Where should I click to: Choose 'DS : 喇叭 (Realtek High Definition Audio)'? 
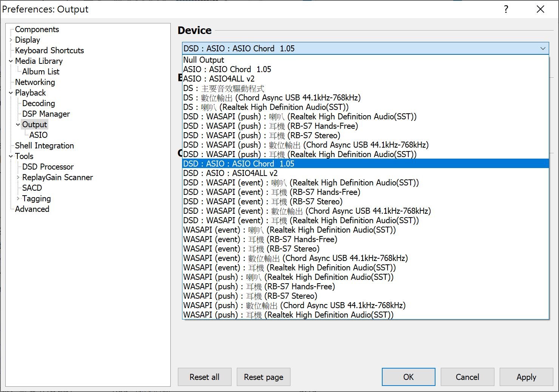tap(365, 107)
